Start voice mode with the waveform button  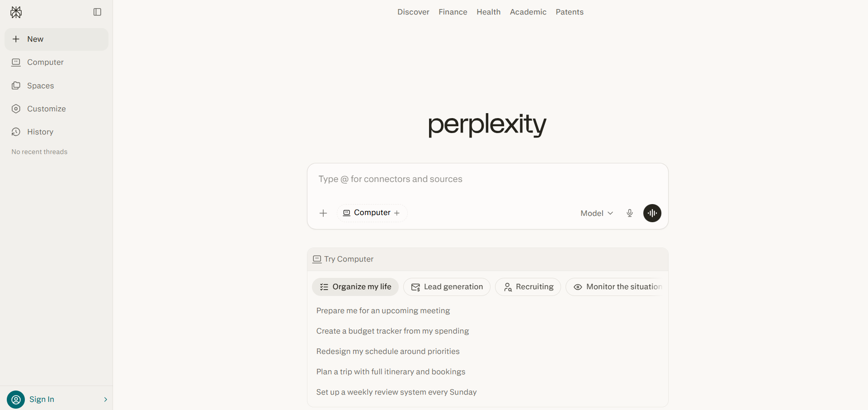click(x=652, y=213)
